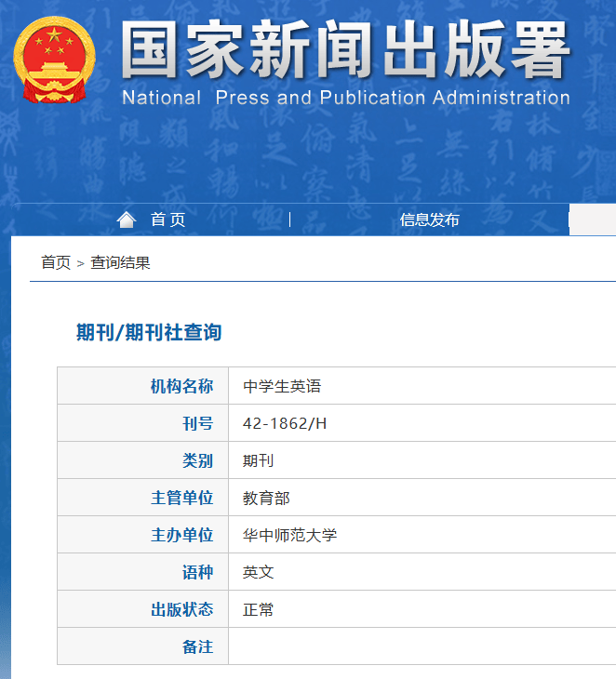Click the home house icon in navigation

pyautogui.click(x=127, y=220)
